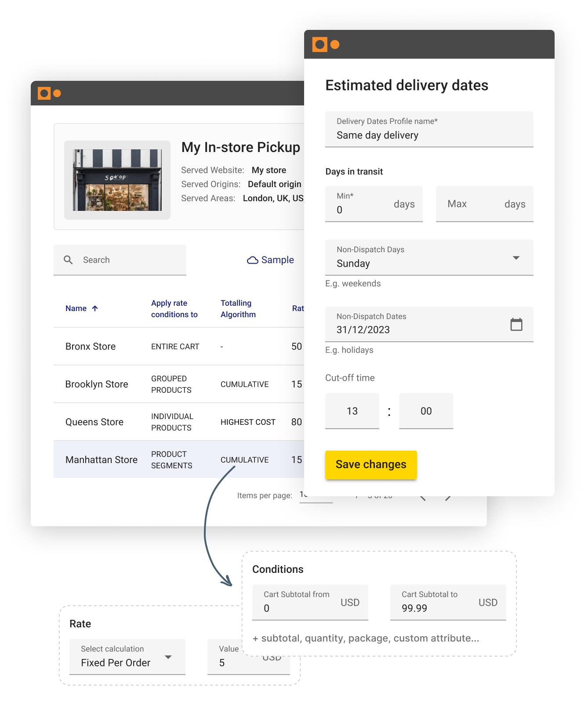
Task: Click the Max days field
Action: tap(483, 204)
